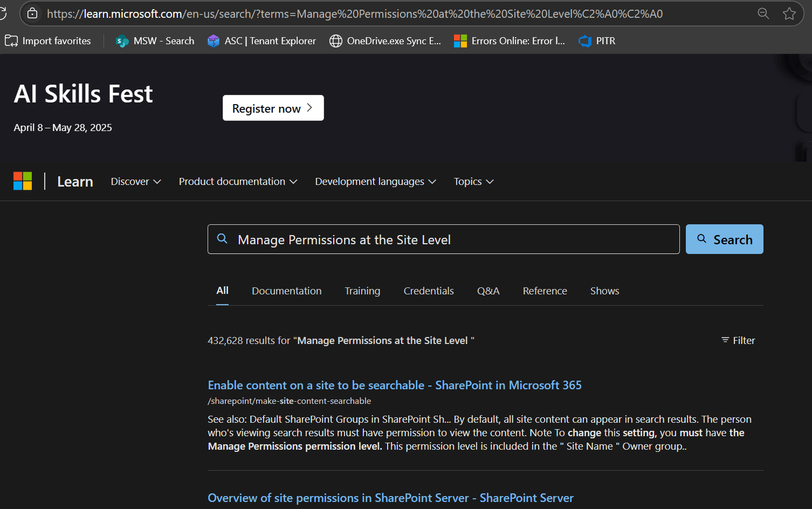Click the site information lock icon
This screenshot has height=509, width=812.
(x=32, y=13)
